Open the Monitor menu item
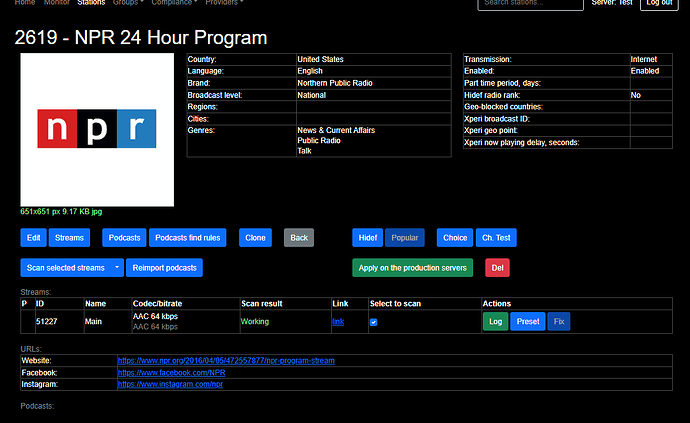 pos(57,3)
